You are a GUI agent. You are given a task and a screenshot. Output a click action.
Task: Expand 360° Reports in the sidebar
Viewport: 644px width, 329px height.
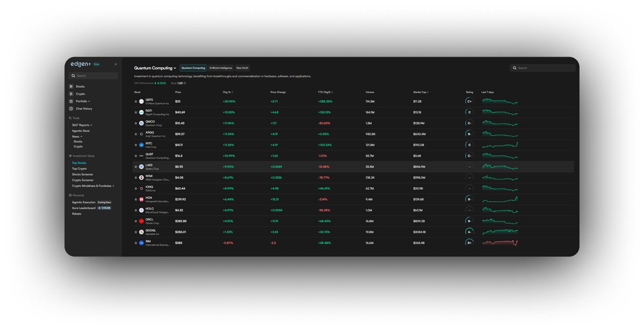[x=82, y=125]
